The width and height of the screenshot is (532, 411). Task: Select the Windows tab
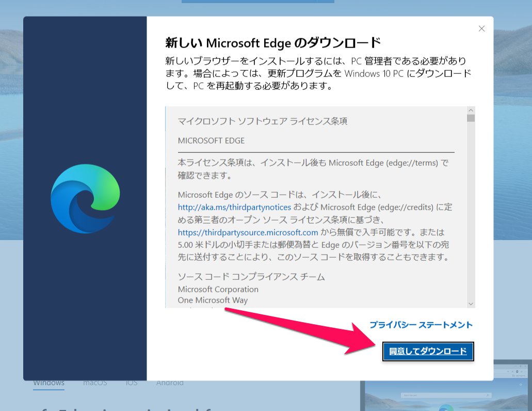49,383
